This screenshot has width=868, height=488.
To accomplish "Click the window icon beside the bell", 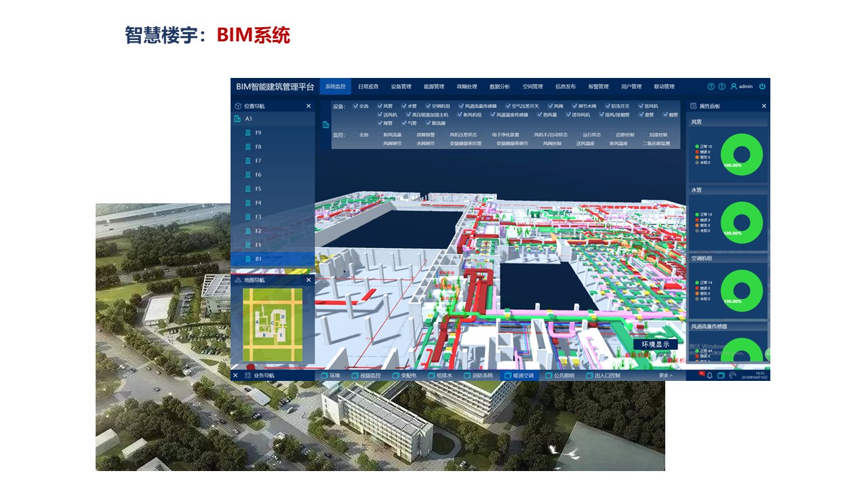I will (x=721, y=375).
